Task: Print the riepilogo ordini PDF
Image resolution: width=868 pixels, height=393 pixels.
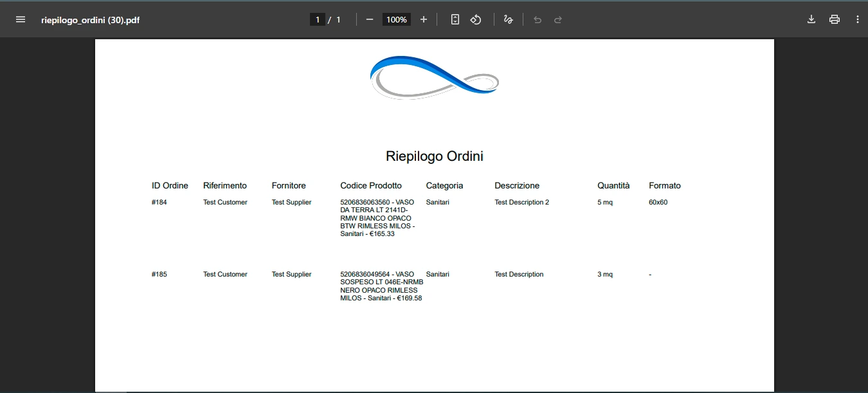Action: pyautogui.click(x=834, y=19)
